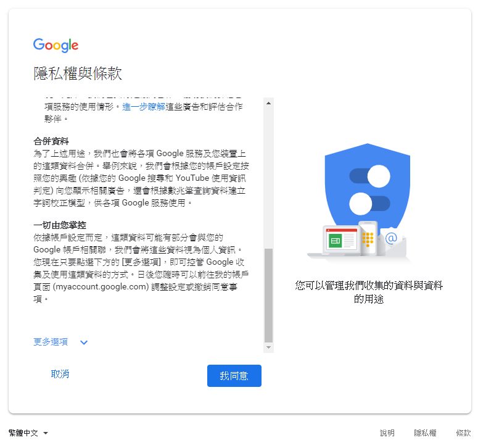Image resolution: width=478 pixels, height=448 pixels.
Task: Open the 更多選項 link
Action: (51, 342)
